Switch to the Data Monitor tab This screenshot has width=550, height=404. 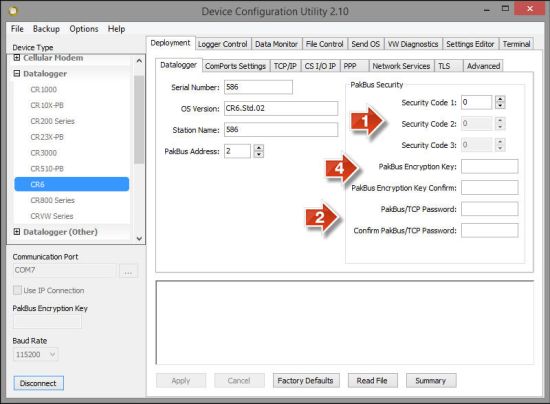276,44
